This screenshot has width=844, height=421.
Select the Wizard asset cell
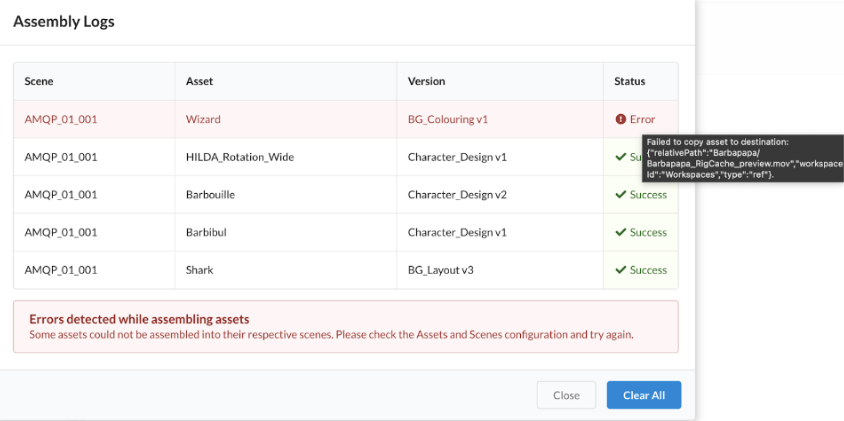tap(286, 119)
